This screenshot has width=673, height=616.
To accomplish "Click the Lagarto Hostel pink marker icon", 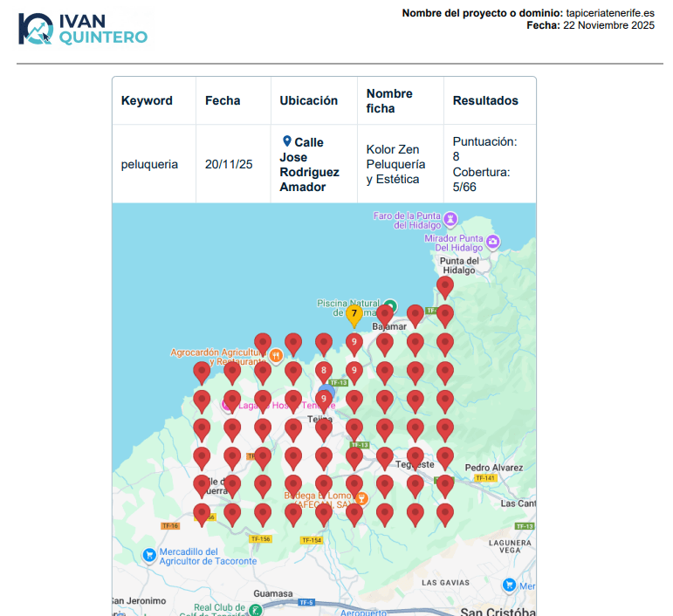I will [x=226, y=404].
